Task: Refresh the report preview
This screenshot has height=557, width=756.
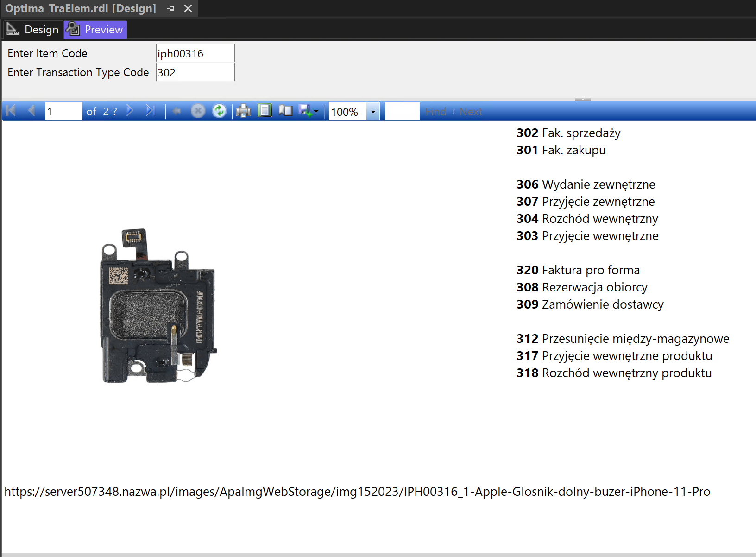Action: (219, 111)
